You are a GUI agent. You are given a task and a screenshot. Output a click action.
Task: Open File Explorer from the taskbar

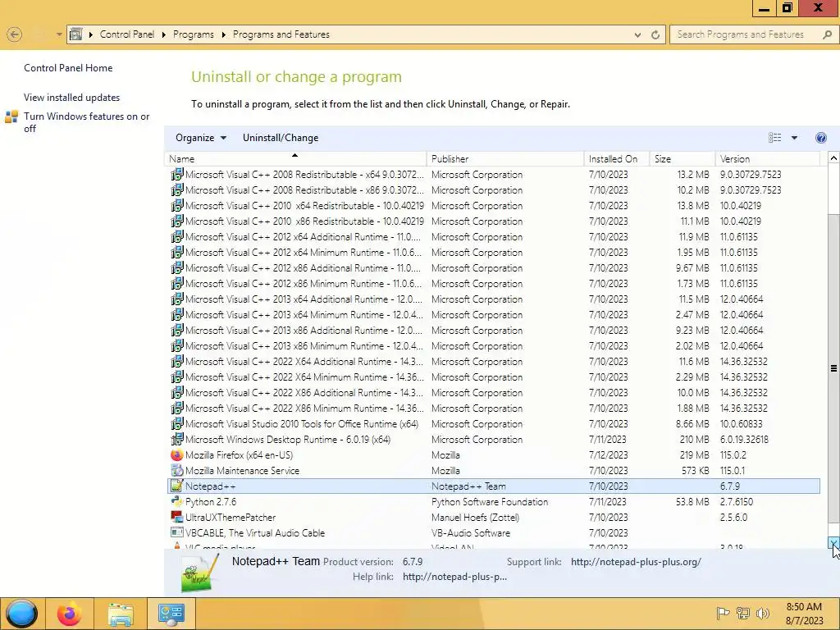click(x=121, y=614)
